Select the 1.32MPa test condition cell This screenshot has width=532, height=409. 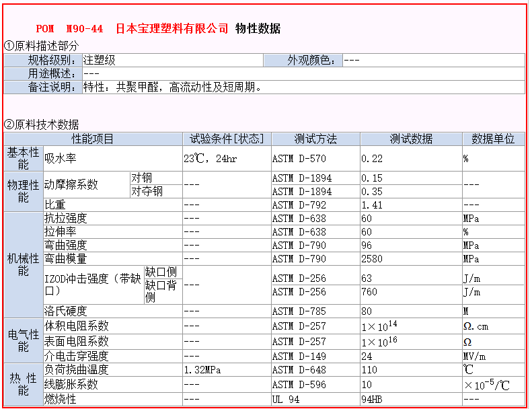click(x=204, y=370)
